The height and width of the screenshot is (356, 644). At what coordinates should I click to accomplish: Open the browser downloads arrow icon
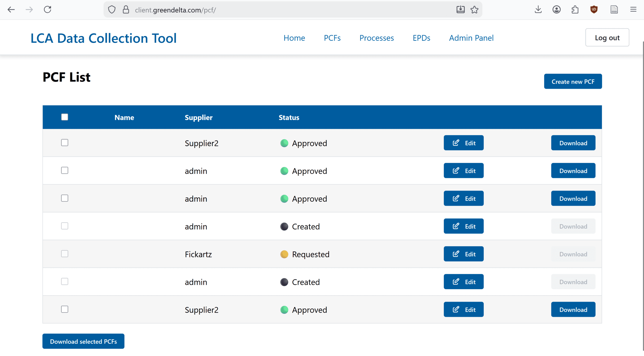pyautogui.click(x=538, y=10)
